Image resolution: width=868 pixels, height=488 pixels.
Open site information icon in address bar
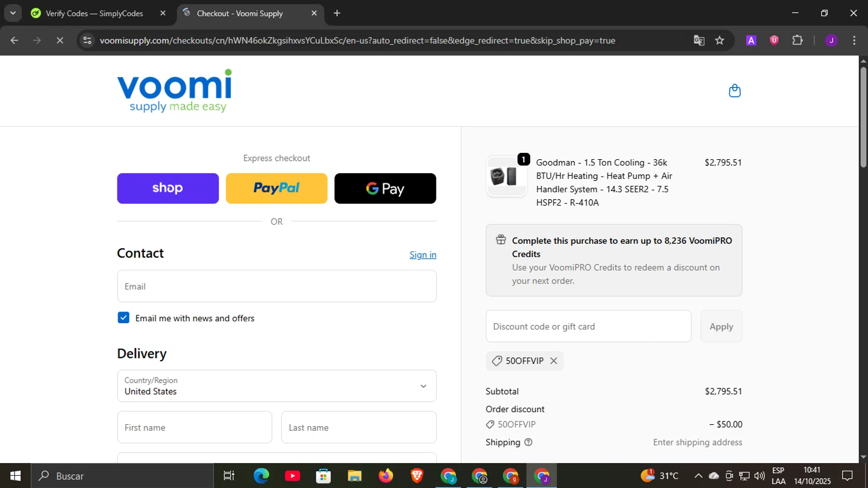point(87,41)
